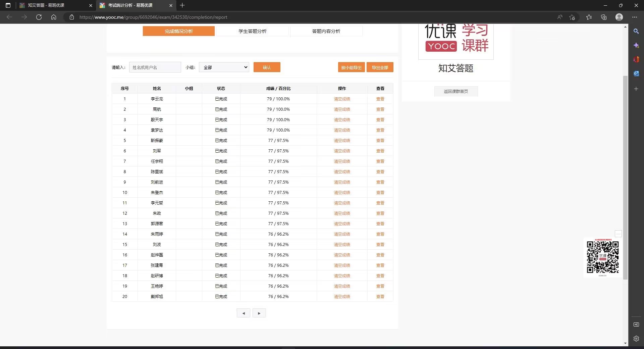Click 查看 link for student 李云龙
Image resolution: width=644 pixels, height=349 pixels.
(380, 99)
